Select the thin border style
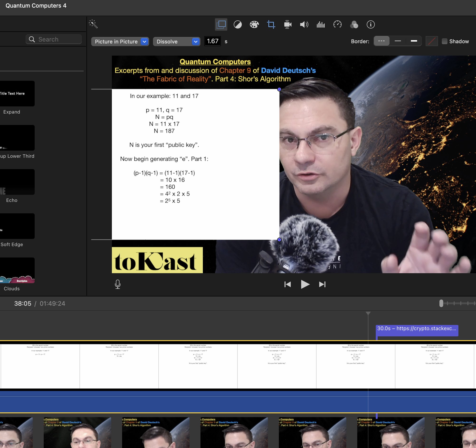476x448 pixels. coord(398,41)
